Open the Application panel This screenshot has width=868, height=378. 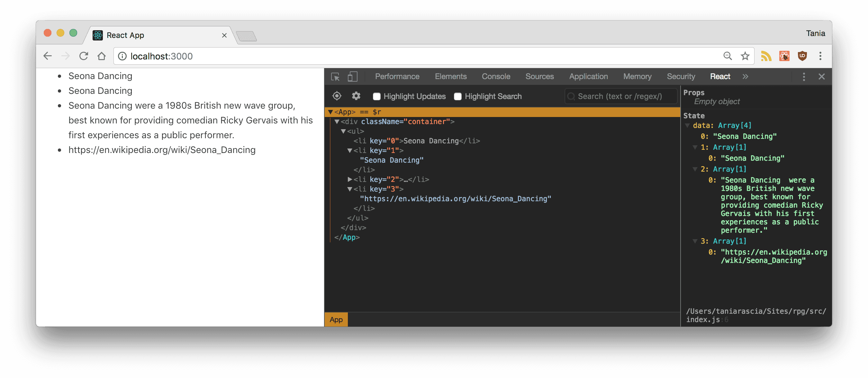coord(588,76)
